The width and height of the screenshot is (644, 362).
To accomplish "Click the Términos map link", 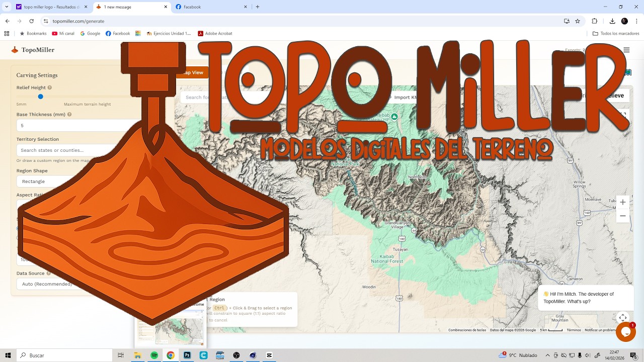I will click(574, 330).
